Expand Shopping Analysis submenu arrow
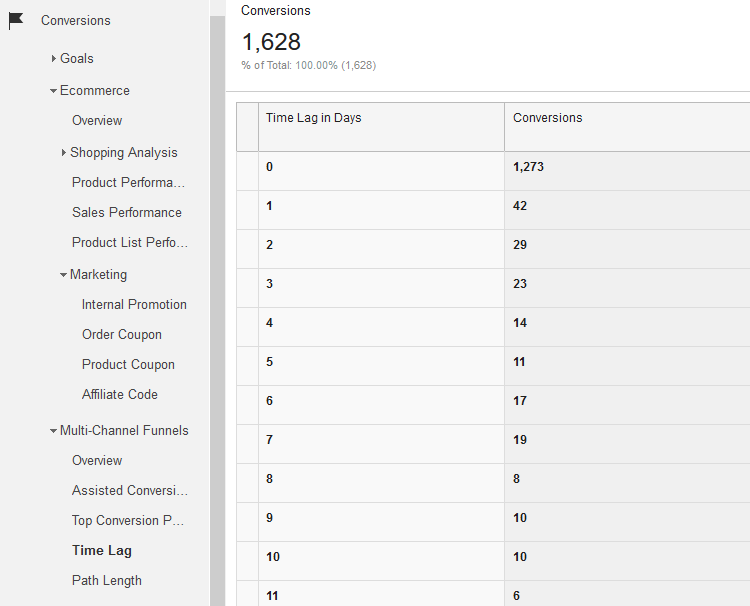 64,153
